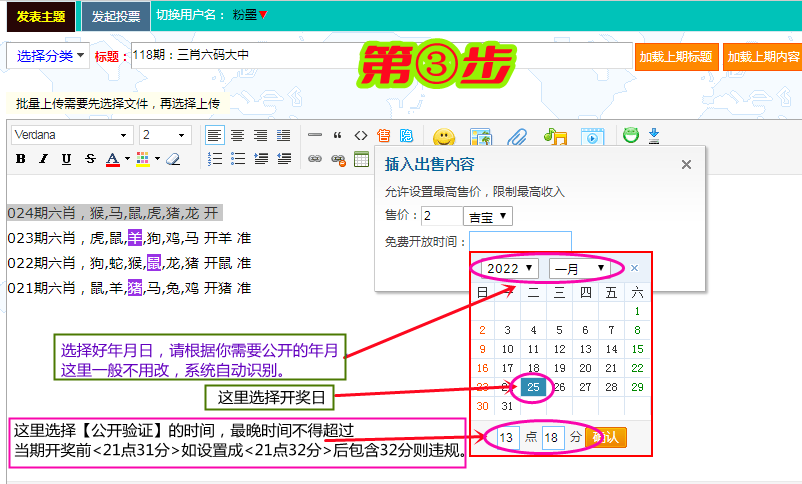Insert a smiley emoticon
802x484 pixels.
[x=444, y=137]
